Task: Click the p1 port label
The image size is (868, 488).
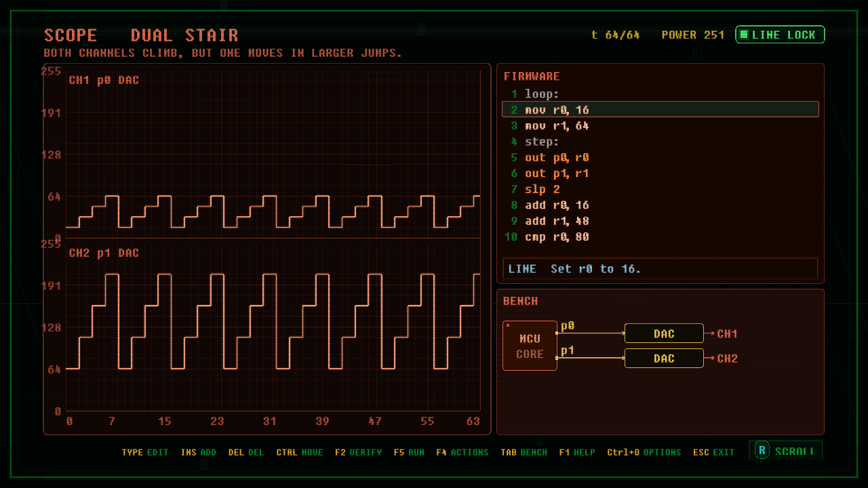Action: [x=568, y=350]
